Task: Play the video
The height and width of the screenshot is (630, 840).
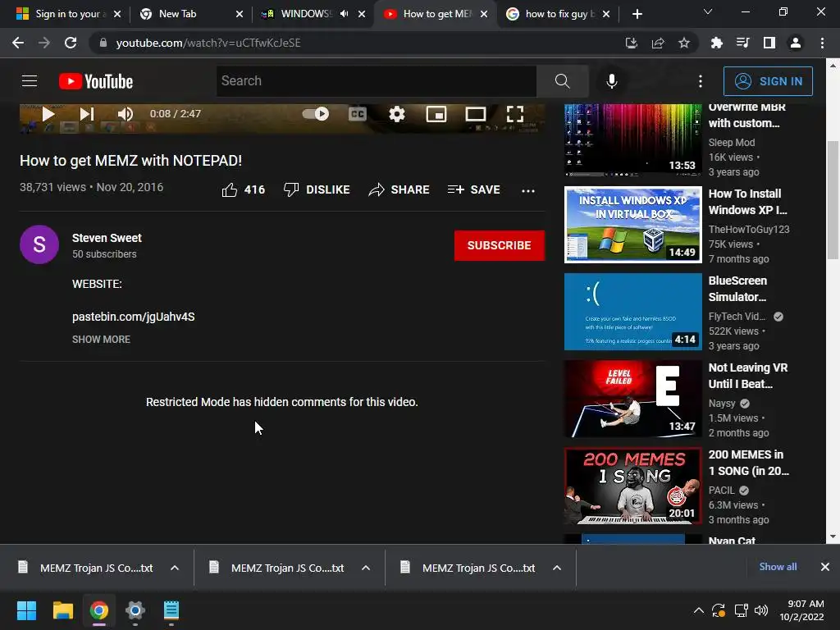Action: (x=48, y=113)
